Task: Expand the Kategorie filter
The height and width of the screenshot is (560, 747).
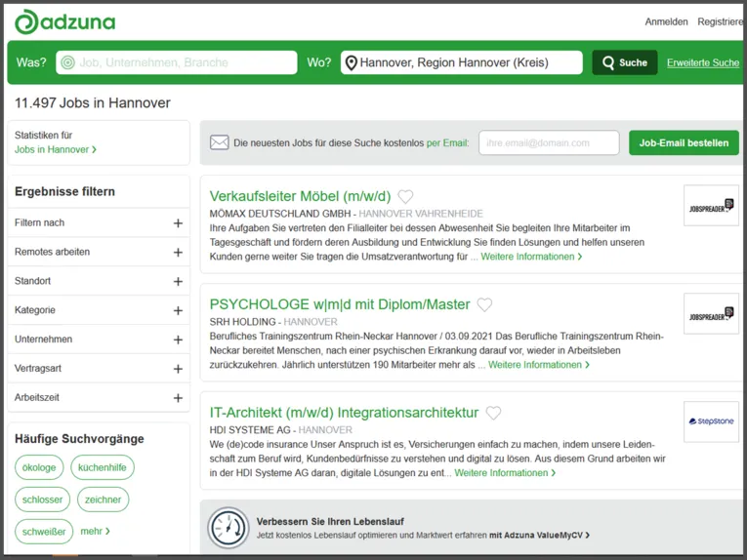Action: (x=99, y=310)
